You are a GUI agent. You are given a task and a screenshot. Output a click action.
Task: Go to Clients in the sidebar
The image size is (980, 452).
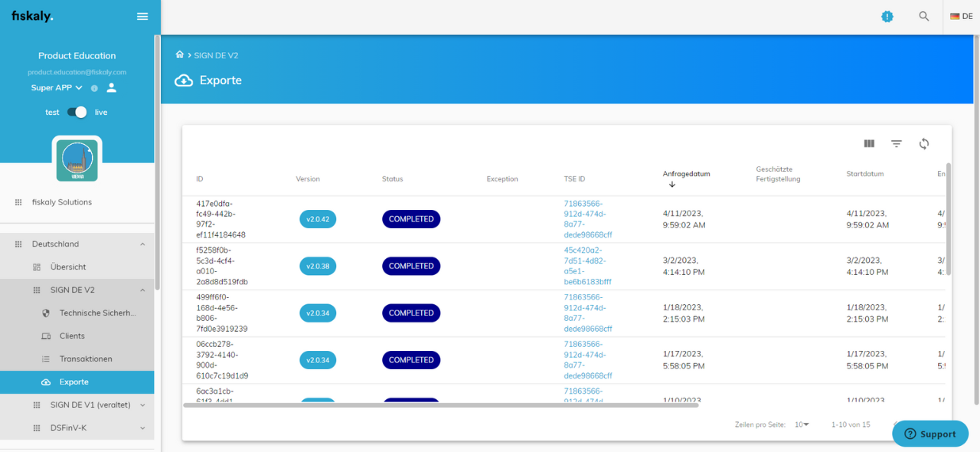[72, 336]
